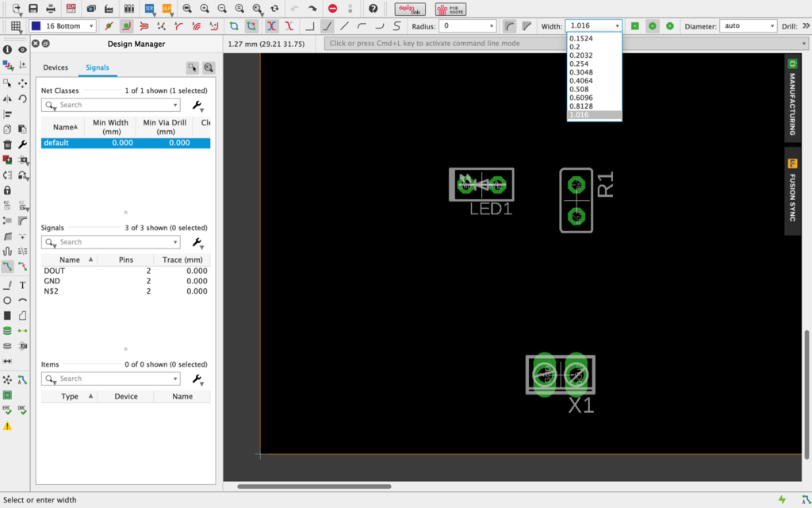This screenshot has width=812, height=508.
Task: Click the Show eye tool icon
Action: (x=23, y=50)
